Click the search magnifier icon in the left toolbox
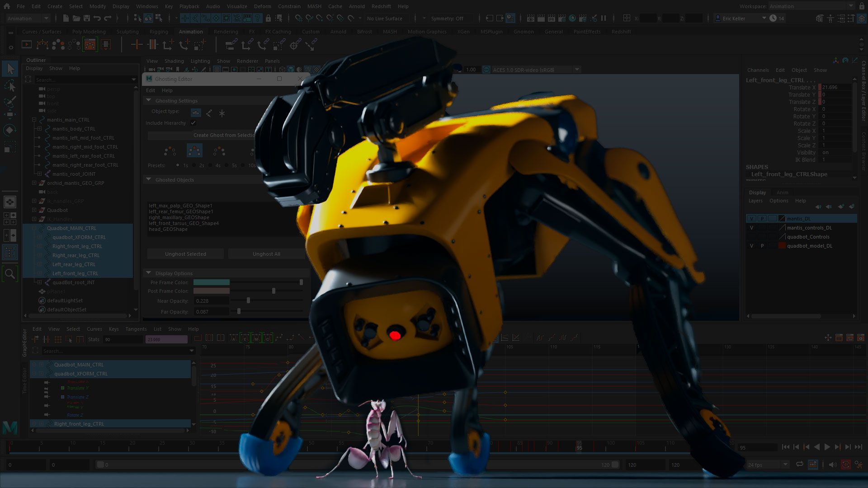 (10, 273)
